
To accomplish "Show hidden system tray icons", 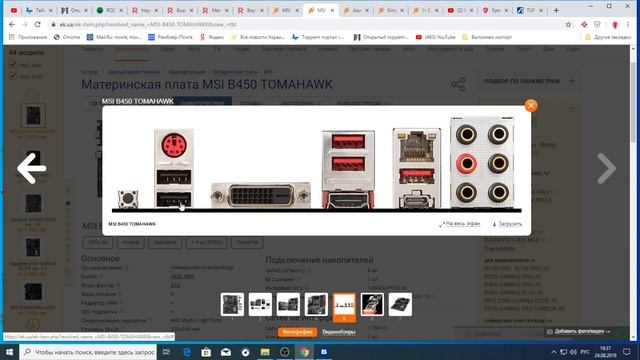I will pos(553,352).
